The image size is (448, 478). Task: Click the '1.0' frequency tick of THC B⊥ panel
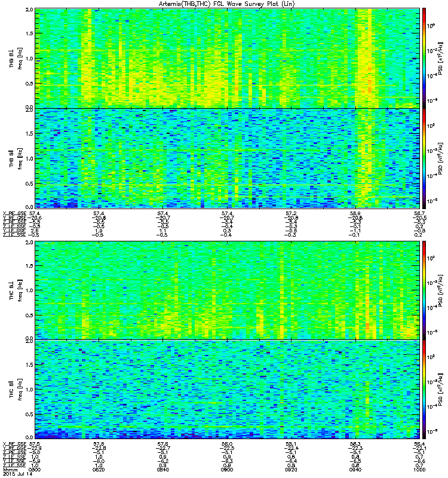pos(29,290)
